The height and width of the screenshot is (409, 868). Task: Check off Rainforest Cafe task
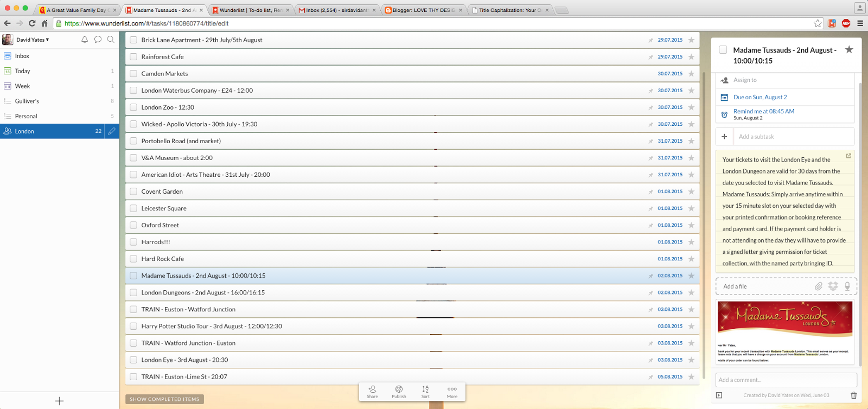point(133,57)
